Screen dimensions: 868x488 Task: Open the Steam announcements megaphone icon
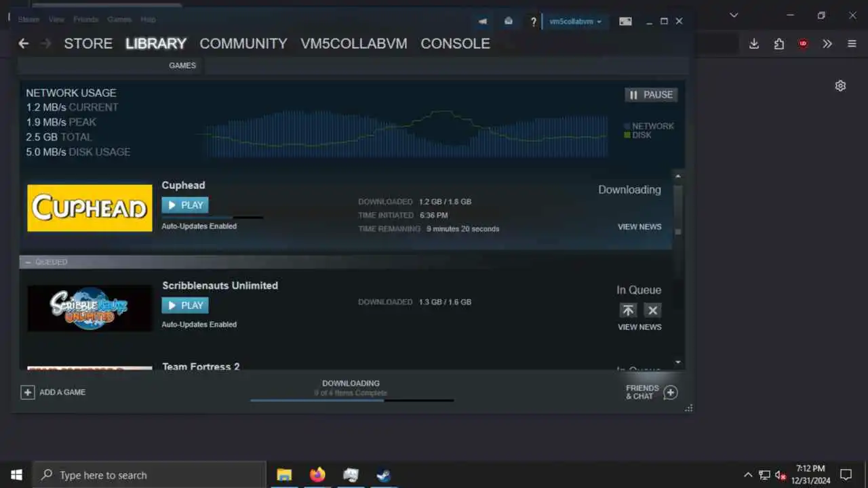click(x=483, y=21)
